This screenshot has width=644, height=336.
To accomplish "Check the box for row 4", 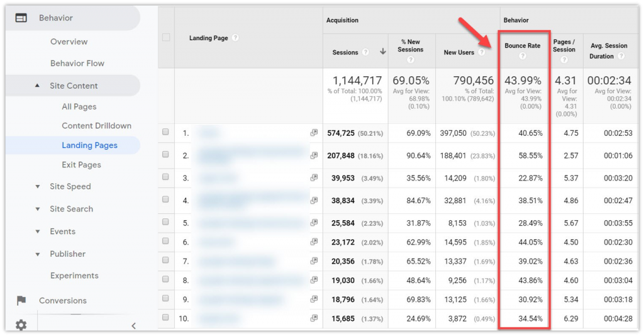I will (x=165, y=199).
